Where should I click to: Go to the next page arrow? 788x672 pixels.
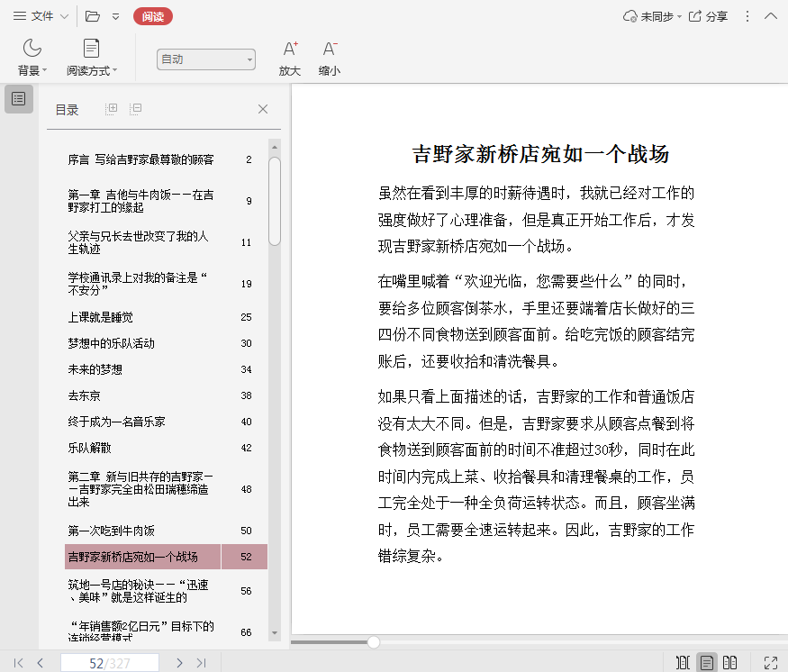[x=179, y=663]
